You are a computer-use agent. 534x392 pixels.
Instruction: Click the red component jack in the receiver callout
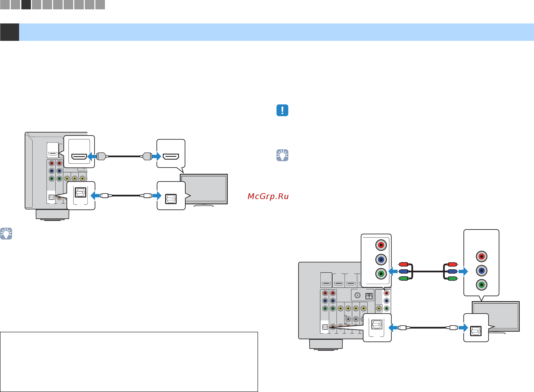point(381,245)
